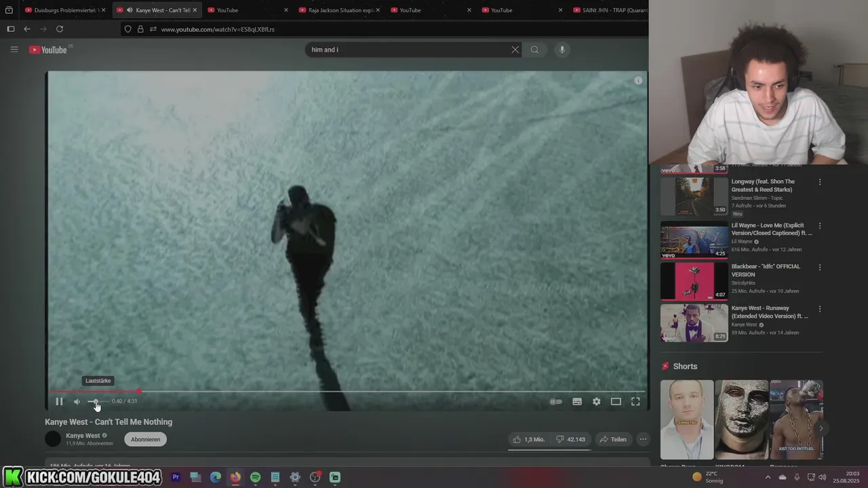This screenshot has width=868, height=488.
Task: Seek on the red video progress bar
Action: [347, 391]
